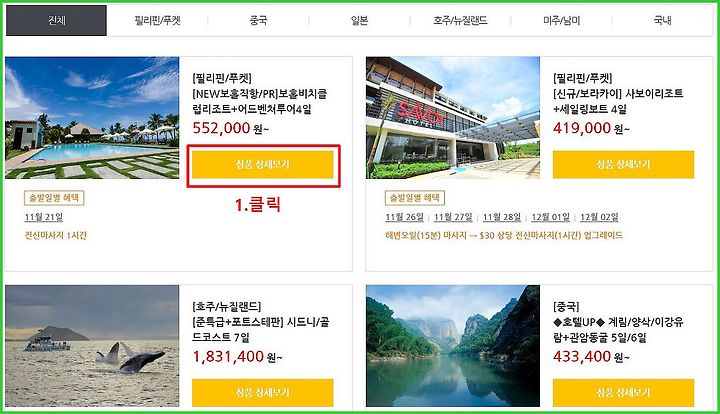Select the 11월 21일 departure date
The width and height of the screenshot is (720, 414).
44,217
